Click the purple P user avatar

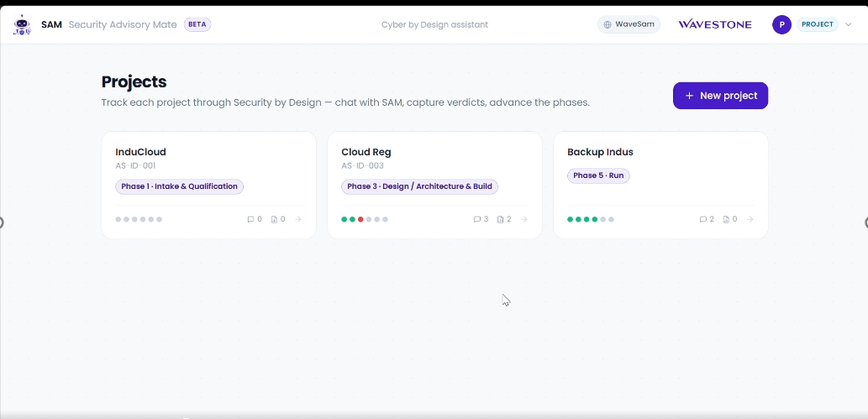coord(781,24)
